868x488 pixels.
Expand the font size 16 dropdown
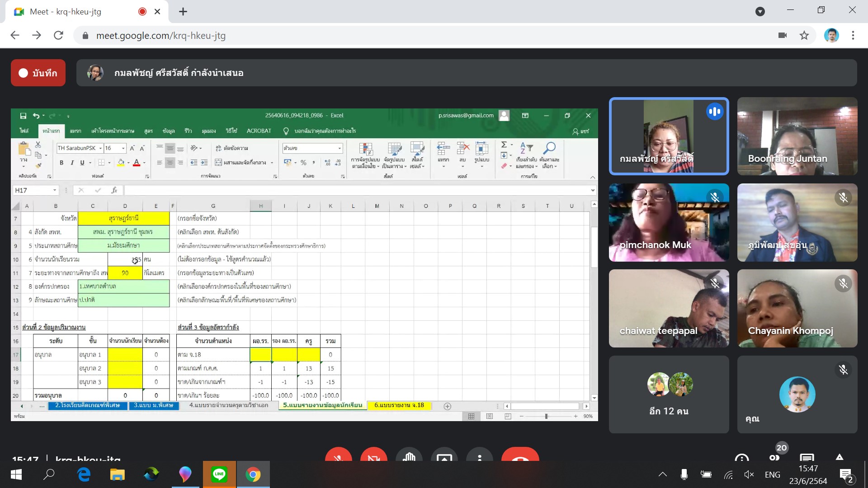pos(123,148)
